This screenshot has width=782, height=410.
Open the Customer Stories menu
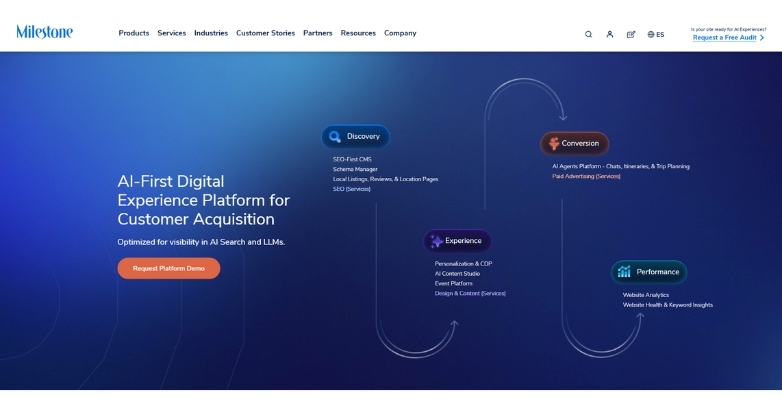pyautogui.click(x=265, y=33)
